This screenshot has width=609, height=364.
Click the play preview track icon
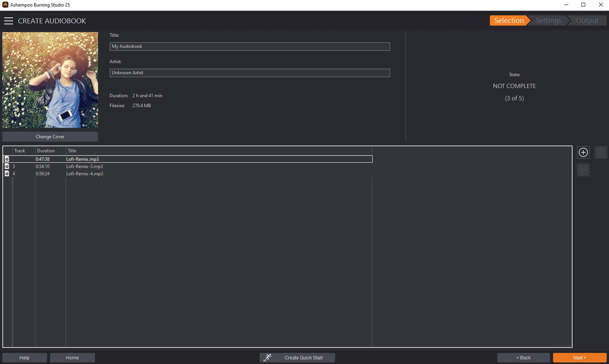(x=583, y=170)
